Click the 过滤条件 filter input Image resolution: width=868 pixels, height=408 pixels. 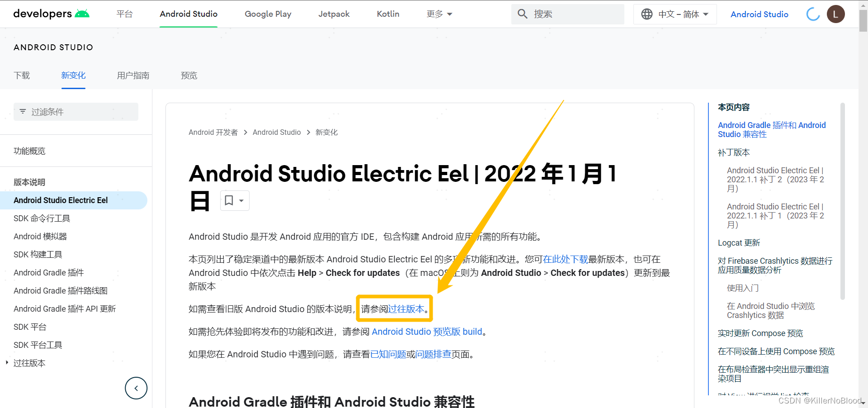(x=76, y=112)
